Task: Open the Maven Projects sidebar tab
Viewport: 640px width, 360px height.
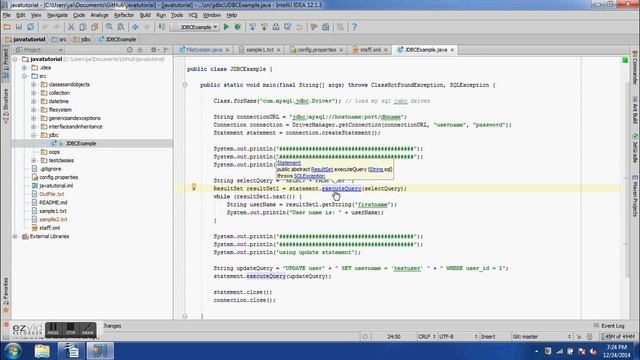Action: tap(635, 196)
